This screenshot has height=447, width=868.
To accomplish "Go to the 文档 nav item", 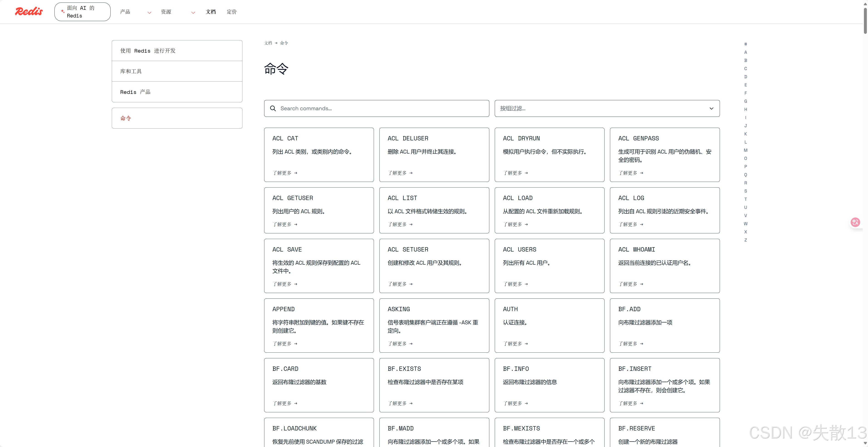I will (211, 12).
